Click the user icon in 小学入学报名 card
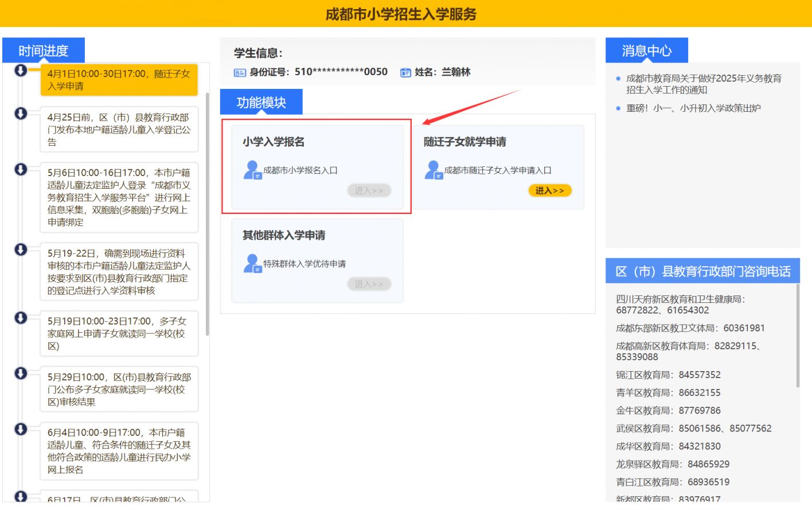 pos(252,170)
